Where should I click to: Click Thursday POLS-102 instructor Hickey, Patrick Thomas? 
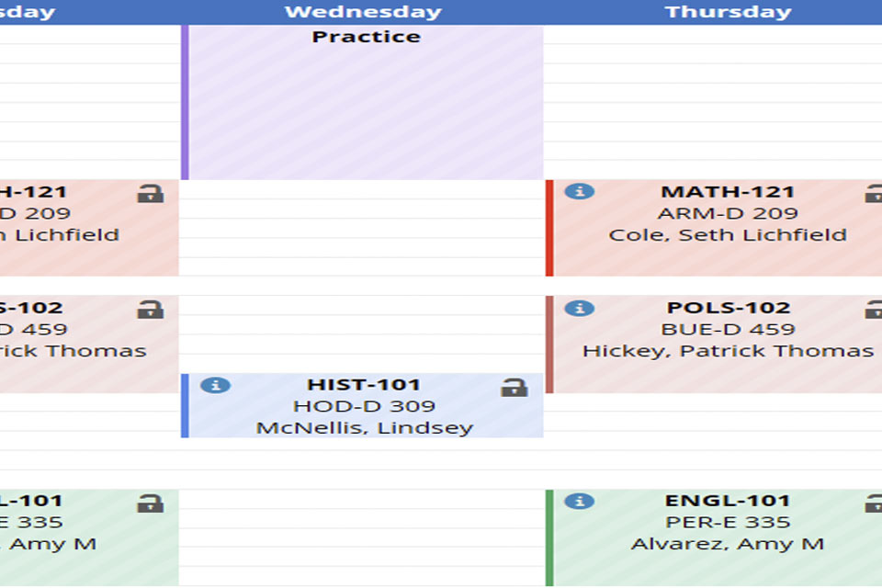pos(728,351)
